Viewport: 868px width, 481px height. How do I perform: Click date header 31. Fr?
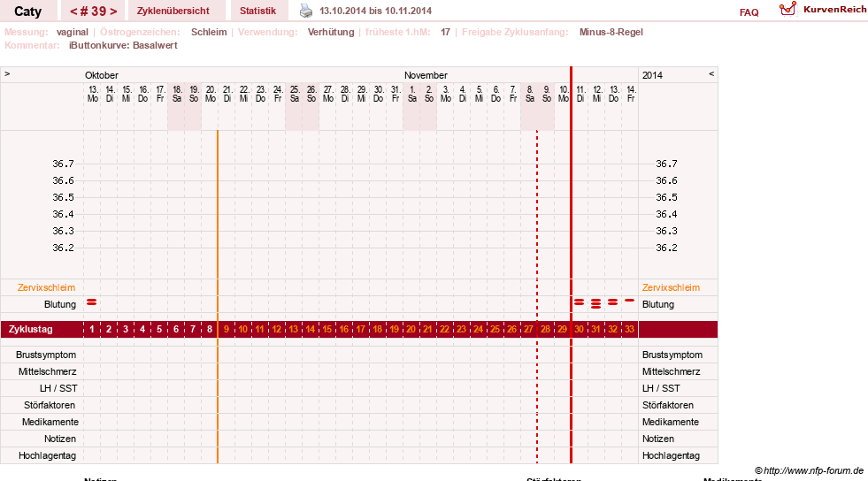point(396,94)
